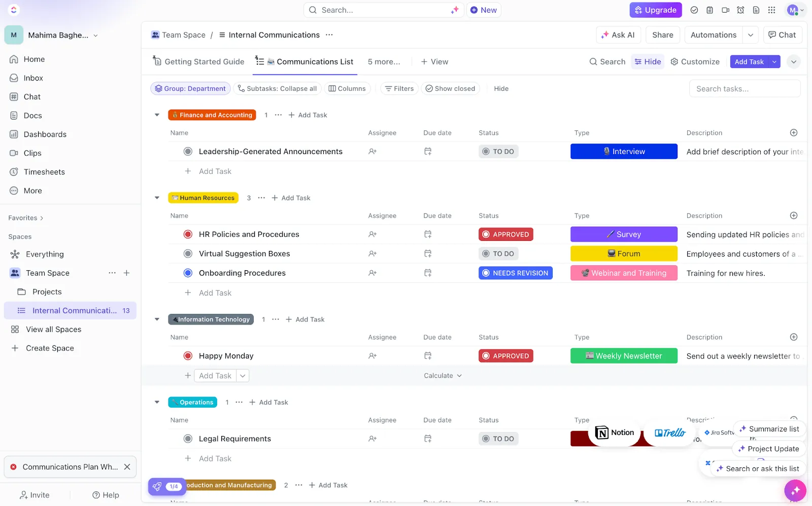The height and width of the screenshot is (506, 812).
Task: Open the 5 more... views tab
Action: (384, 62)
